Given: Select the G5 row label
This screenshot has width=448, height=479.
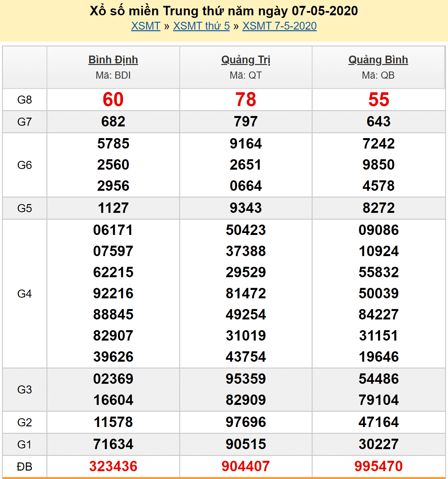Looking at the screenshot, I should [25, 208].
